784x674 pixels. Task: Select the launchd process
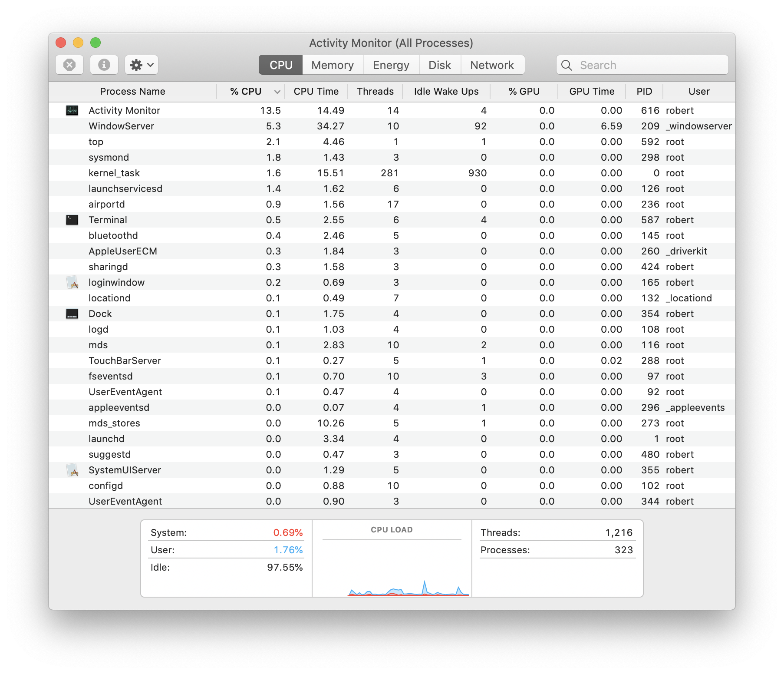pyautogui.click(x=392, y=439)
